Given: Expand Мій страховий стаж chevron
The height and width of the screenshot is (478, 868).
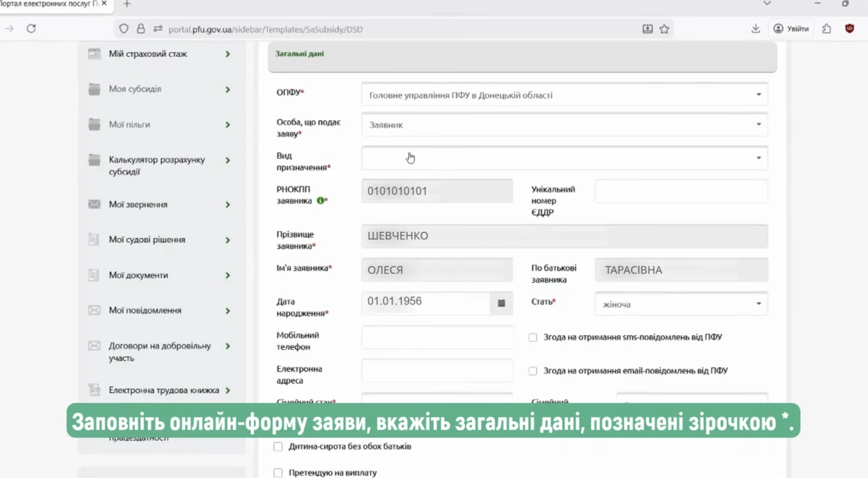Looking at the screenshot, I should [x=228, y=54].
